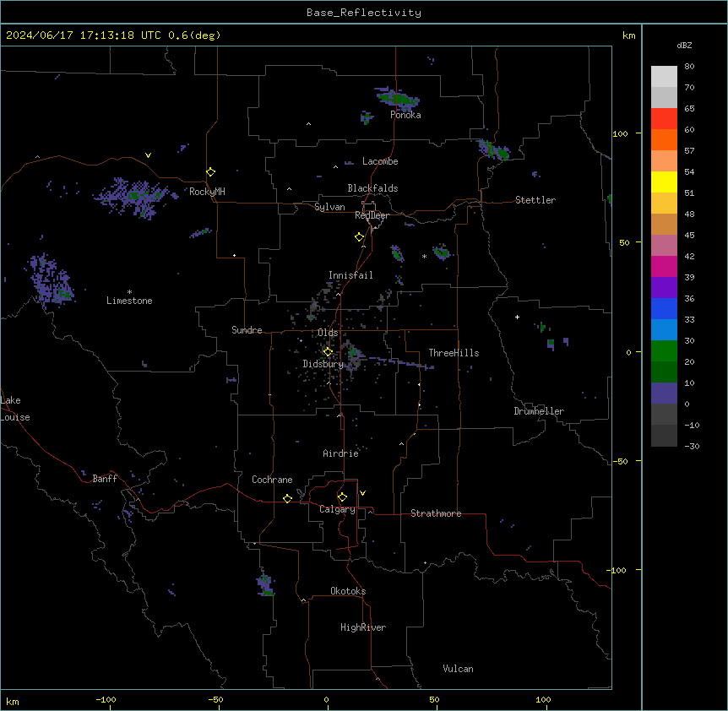Select the Stettler label

point(535,200)
